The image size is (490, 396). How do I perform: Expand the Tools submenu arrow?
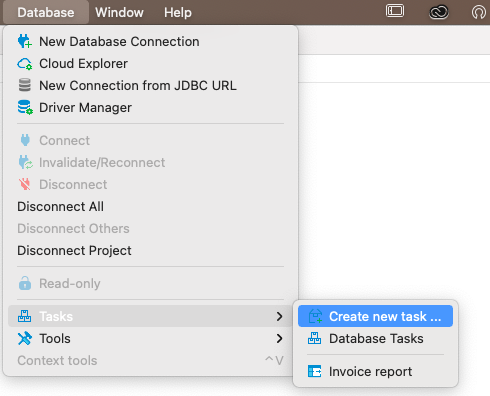click(x=279, y=338)
